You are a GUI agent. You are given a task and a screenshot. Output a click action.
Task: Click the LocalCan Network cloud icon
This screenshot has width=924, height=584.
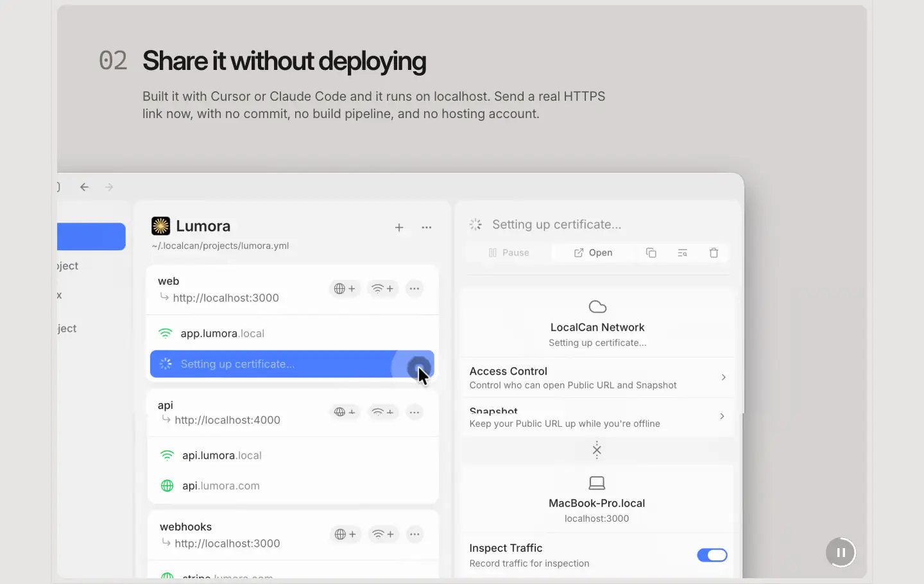click(597, 307)
